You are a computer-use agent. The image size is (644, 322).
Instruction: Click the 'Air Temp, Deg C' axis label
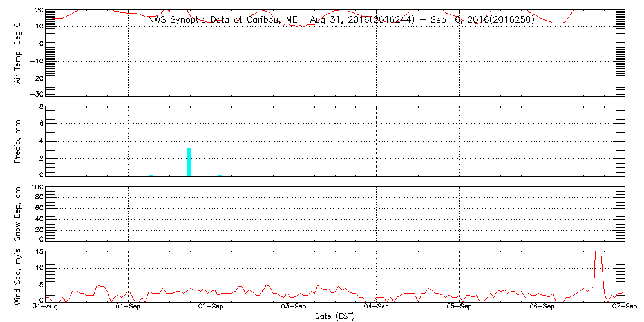18,53
